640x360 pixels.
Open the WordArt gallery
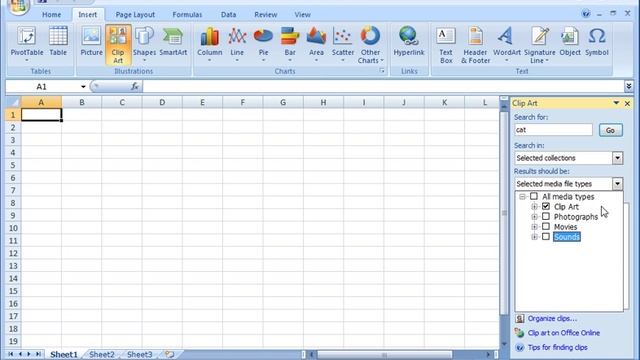click(x=507, y=44)
